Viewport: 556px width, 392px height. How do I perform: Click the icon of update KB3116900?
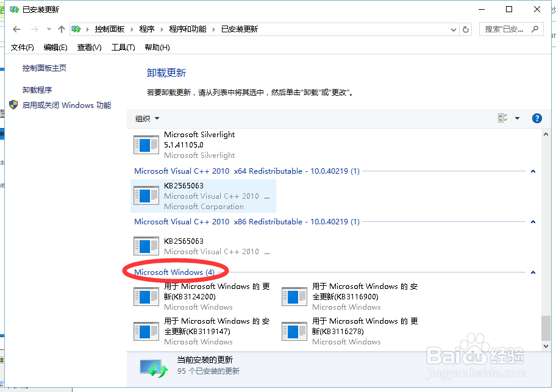pyautogui.click(x=294, y=297)
